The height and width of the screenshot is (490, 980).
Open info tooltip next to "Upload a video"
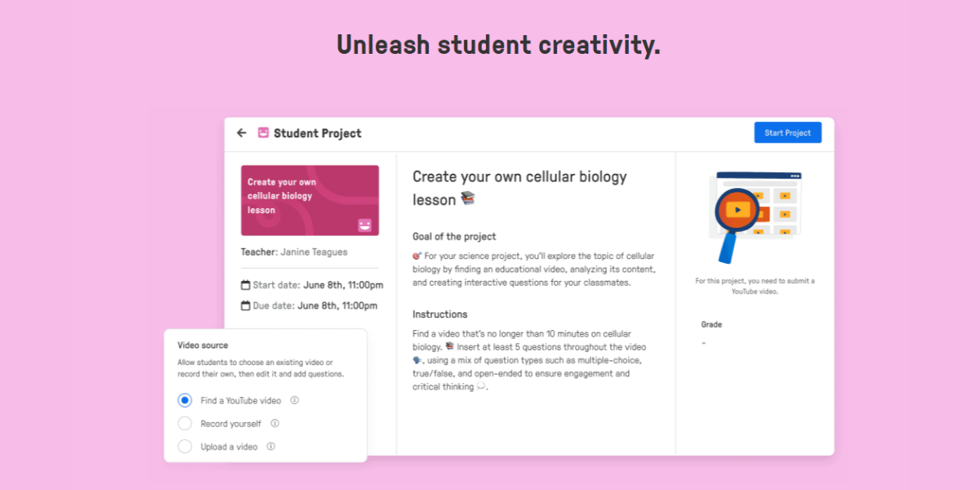pos(273,446)
